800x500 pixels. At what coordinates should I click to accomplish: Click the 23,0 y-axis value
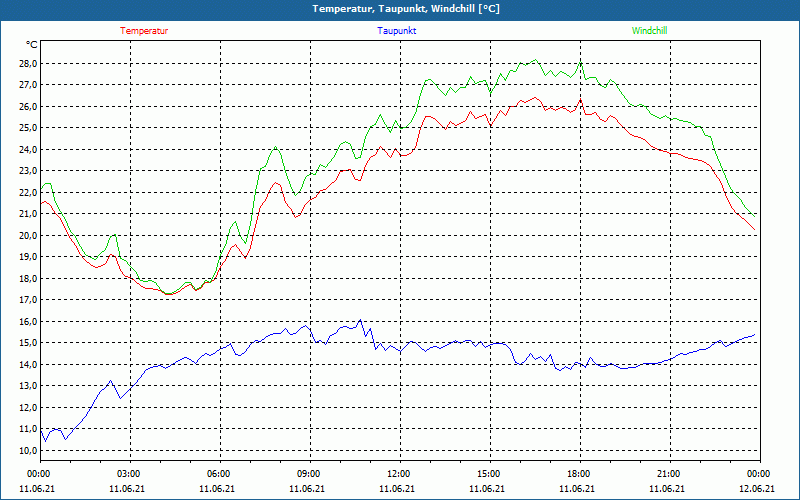click(29, 171)
